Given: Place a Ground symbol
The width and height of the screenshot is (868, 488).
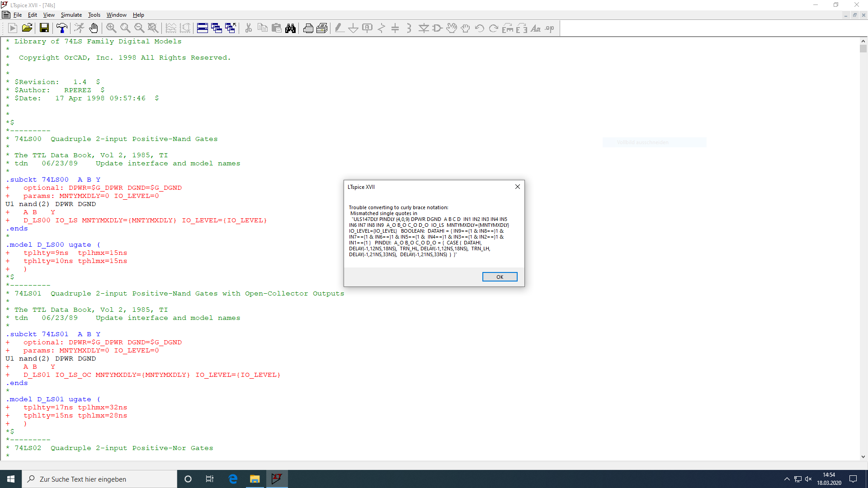Looking at the screenshot, I should tap(354, 28).
